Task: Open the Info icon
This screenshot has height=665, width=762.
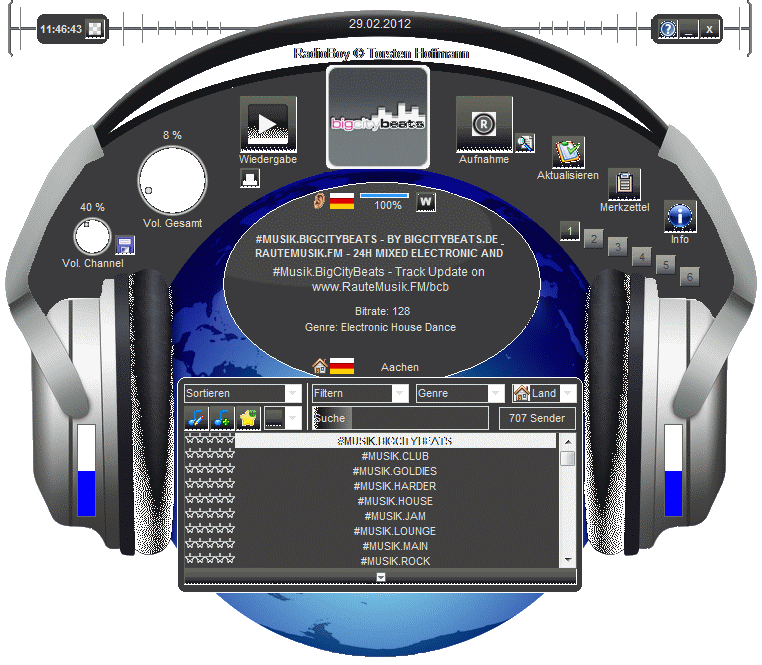Action: pyautogui.click(x=680, y=215)
